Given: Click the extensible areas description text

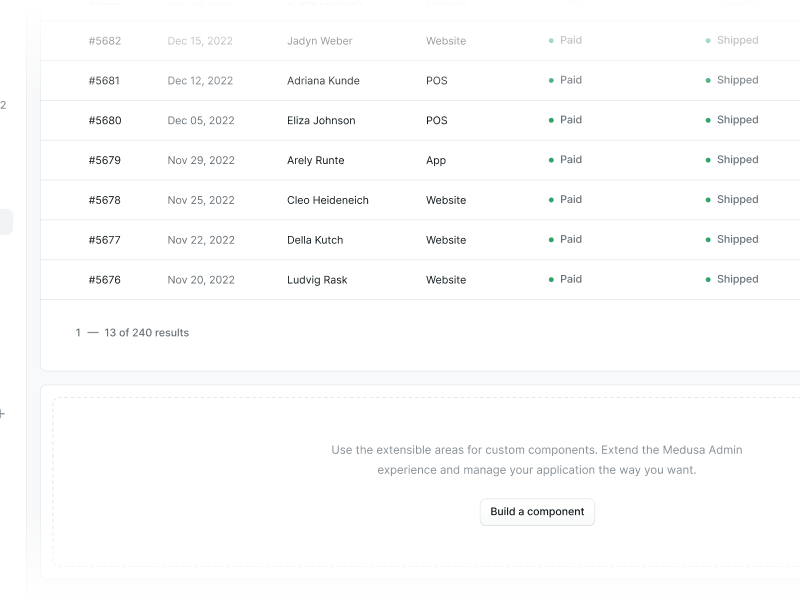Looking at the screenshot, I should coord(537,460).
